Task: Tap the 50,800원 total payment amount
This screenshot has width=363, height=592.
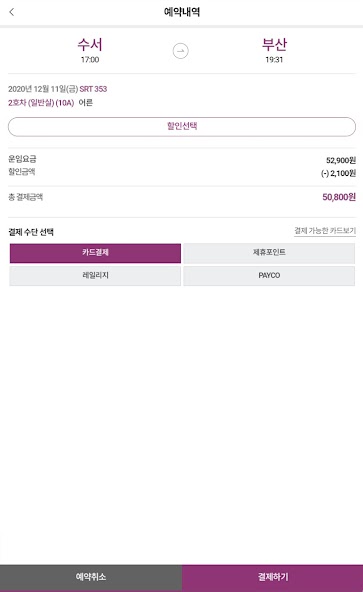Action: click(x=339, y=197)
